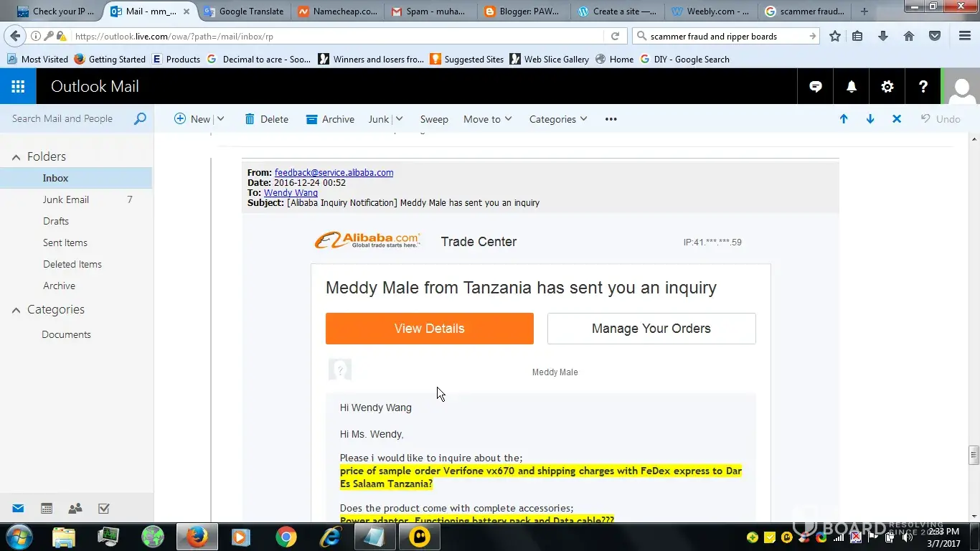Viewport: 980px width, 551px height.
Task: Open the notifications bell
Action: point(852,87)
